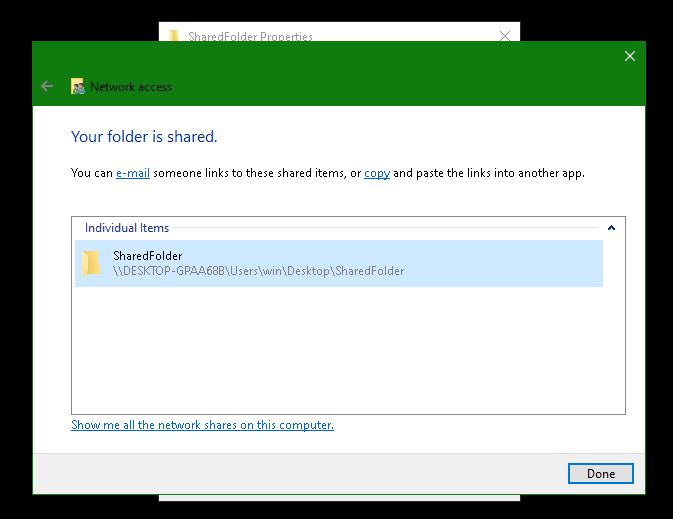Click the Individual Items group header
The image size is (673, 519).
[127, 228]
